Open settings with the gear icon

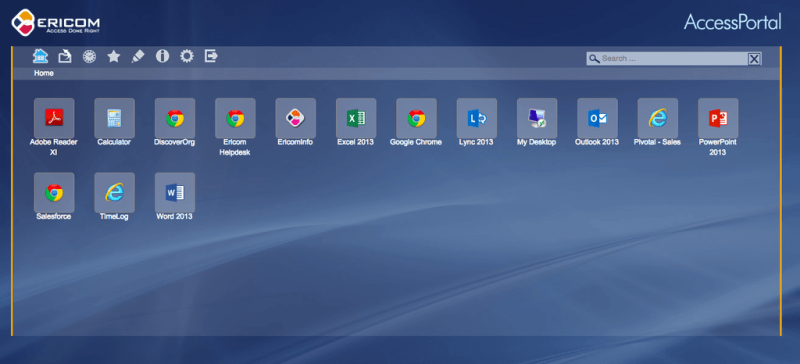[x=187, y=56]
